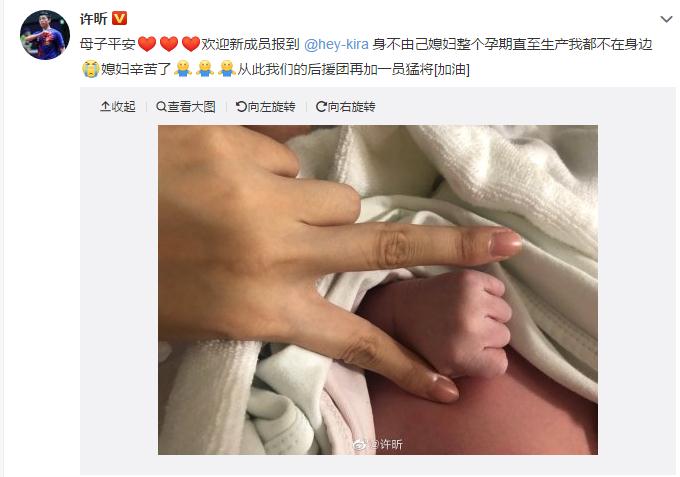This screenshot has height=477, width=680.
Task: Choose 向左旋转 text to rotate left
Action: [271, 106]
